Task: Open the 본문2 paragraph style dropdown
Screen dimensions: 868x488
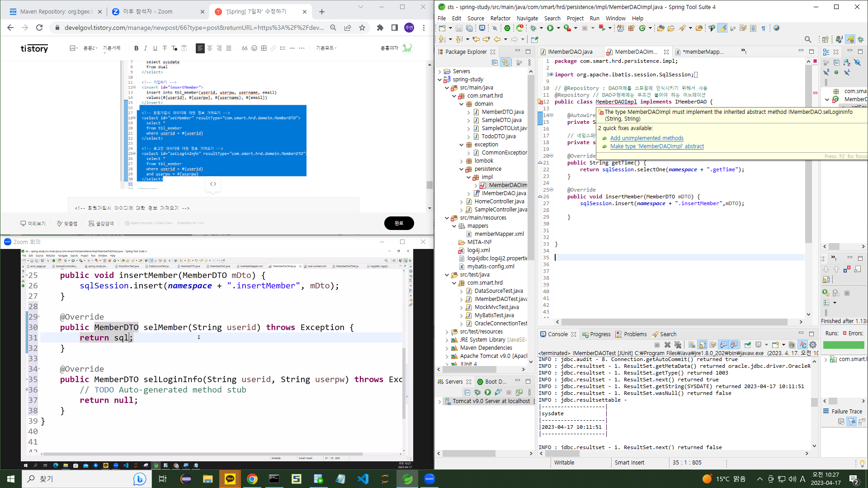Action: coord(90,48)
